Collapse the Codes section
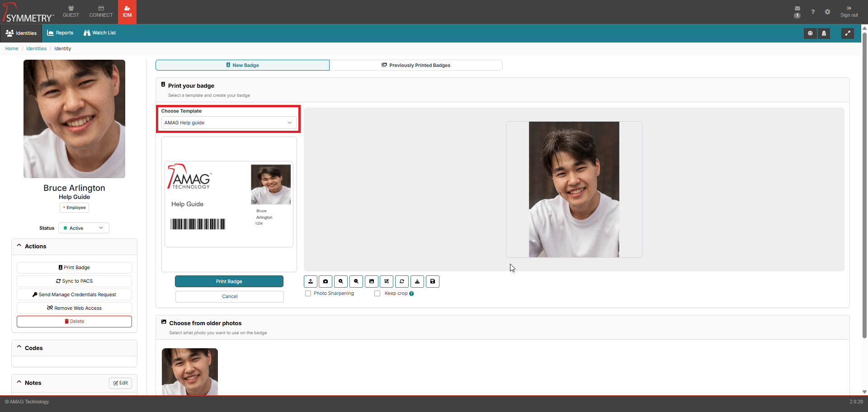Viewport: 868px width, 412px height. (x=19, y=348)
